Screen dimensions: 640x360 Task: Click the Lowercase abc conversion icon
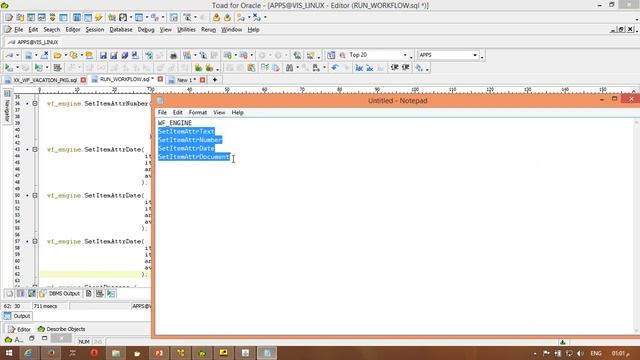click(370, 68)
